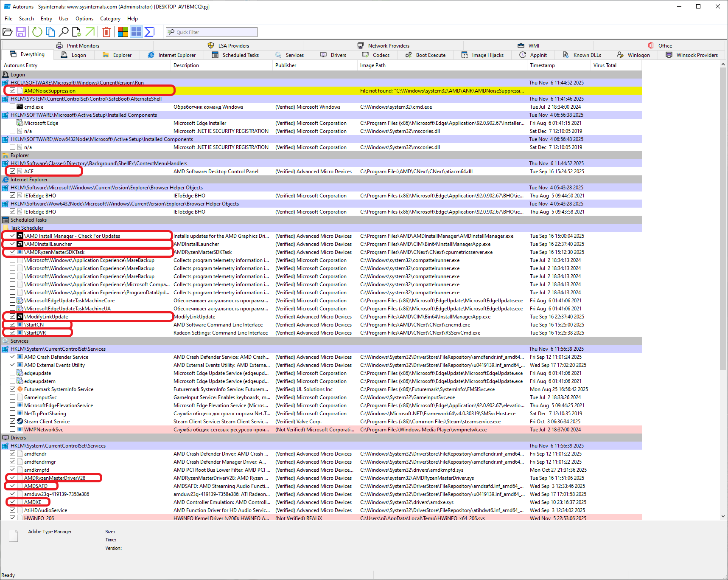Viewport: 728px width, 580px height.
Task: Open the Find magnifier tool
Action: click(x=64, y=32)
